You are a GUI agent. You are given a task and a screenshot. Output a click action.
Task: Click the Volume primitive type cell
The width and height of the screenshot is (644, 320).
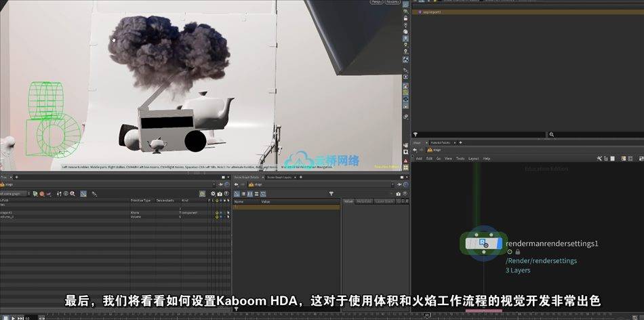136,216
